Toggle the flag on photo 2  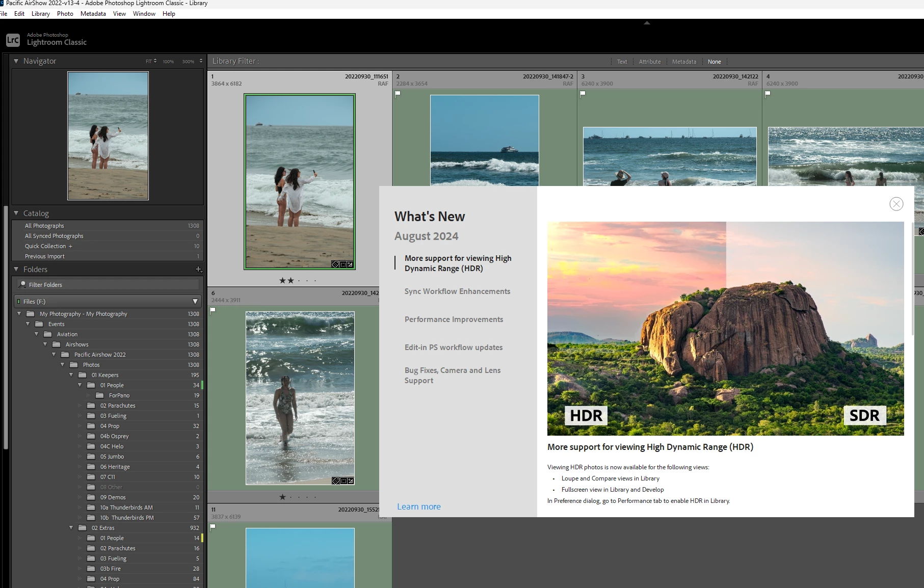coord(398,94)
